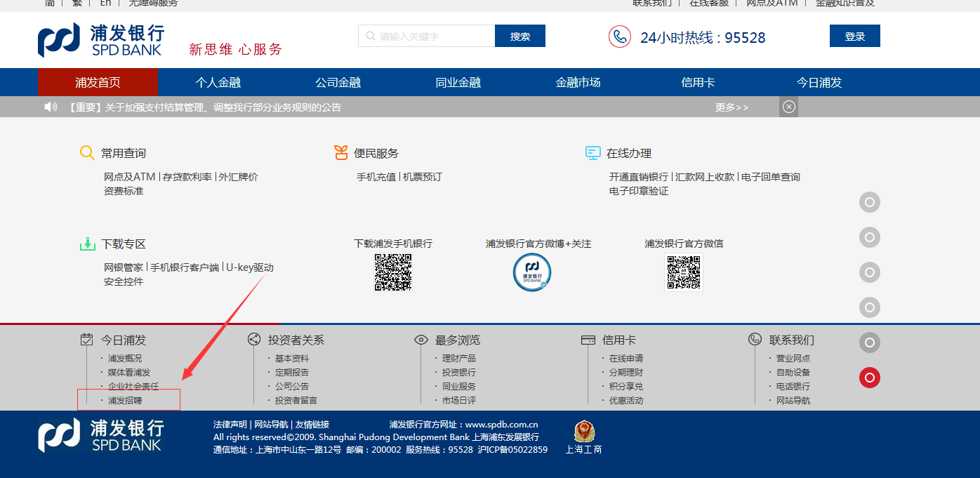
Task: Click the calendar icon beside 今日浦发
Action: 87,340
